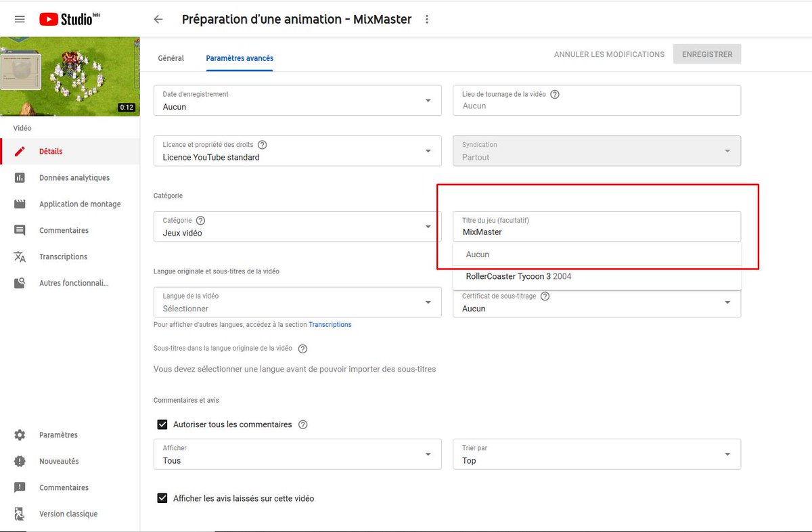Click help icon next to Autoriser tous les commentaires
The width and height of the screenshot is (812, 532).
[302, 425]
